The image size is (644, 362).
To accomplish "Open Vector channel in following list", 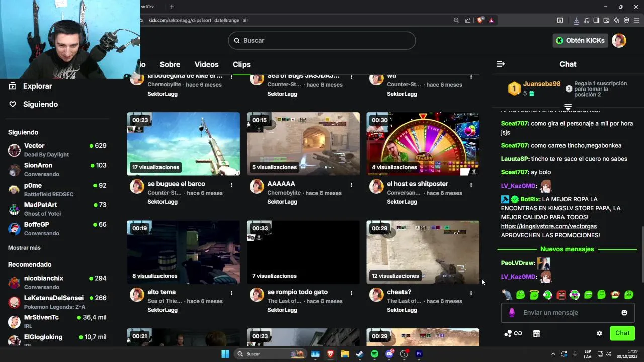I will coord(57,150).
